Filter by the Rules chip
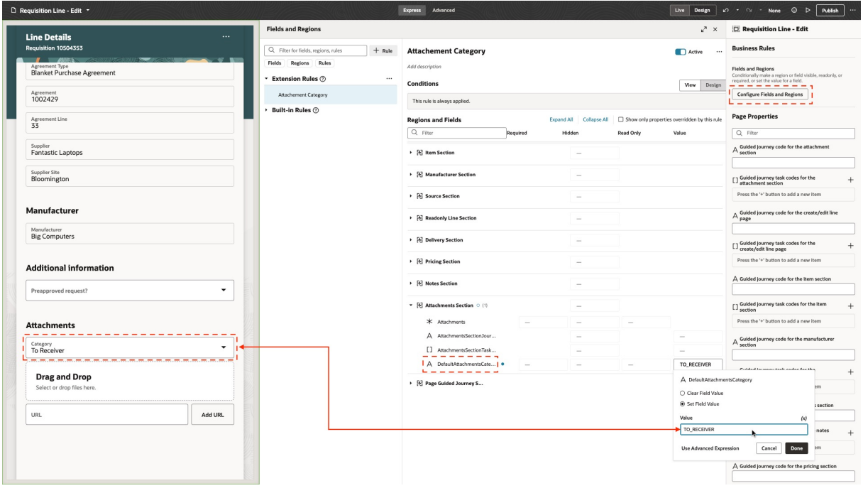 (323, 63)
